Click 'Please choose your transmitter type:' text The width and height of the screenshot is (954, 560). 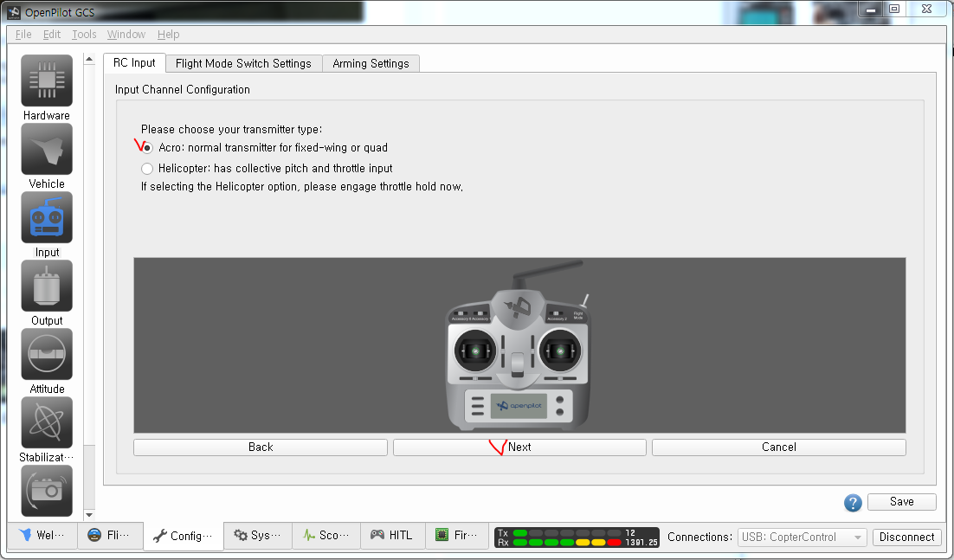[x=231, y=129]
